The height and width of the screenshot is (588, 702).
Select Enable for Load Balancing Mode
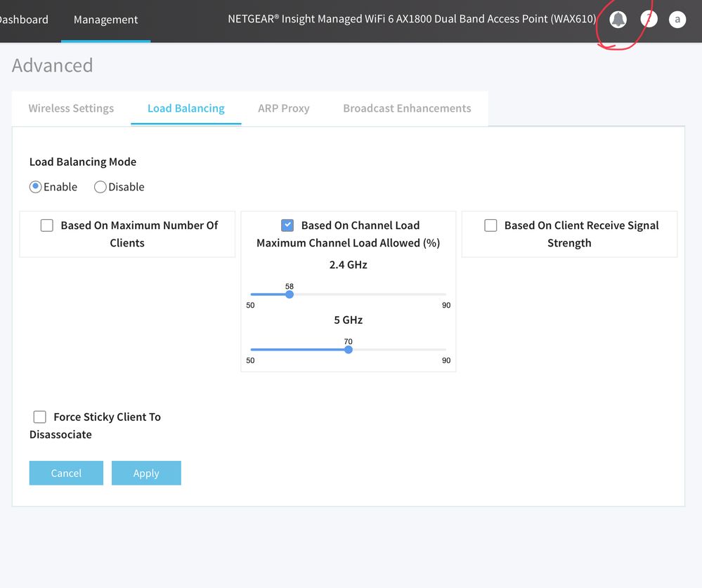(36, 187)
